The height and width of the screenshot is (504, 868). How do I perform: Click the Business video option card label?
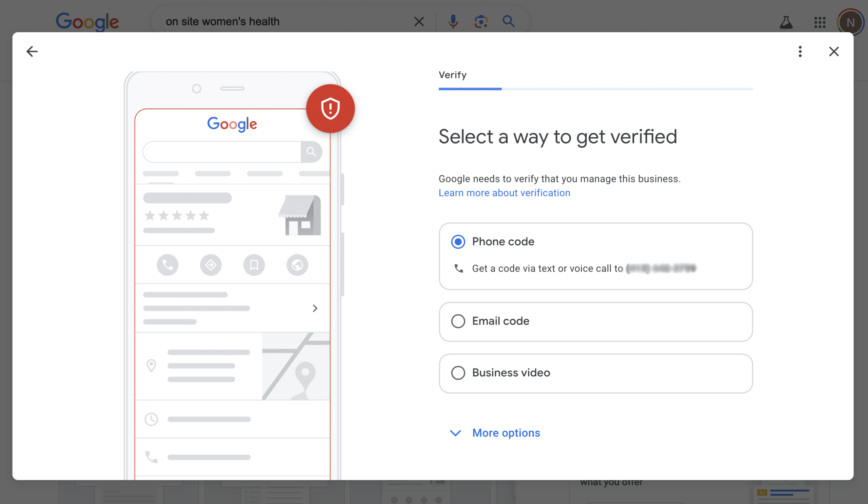[511, 373]
